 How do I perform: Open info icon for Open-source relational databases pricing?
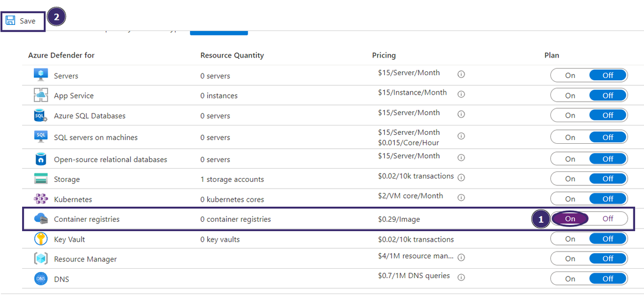point(461,158)
